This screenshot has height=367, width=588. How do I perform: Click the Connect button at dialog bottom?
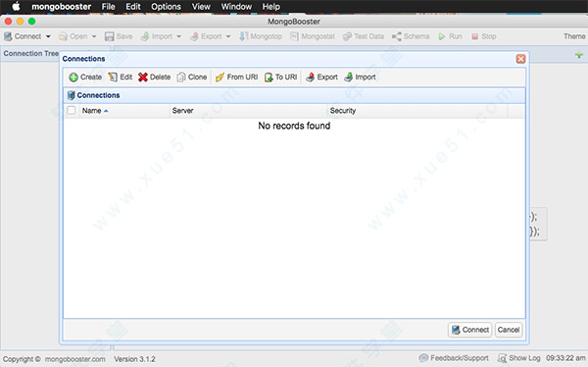pos(469,330)
